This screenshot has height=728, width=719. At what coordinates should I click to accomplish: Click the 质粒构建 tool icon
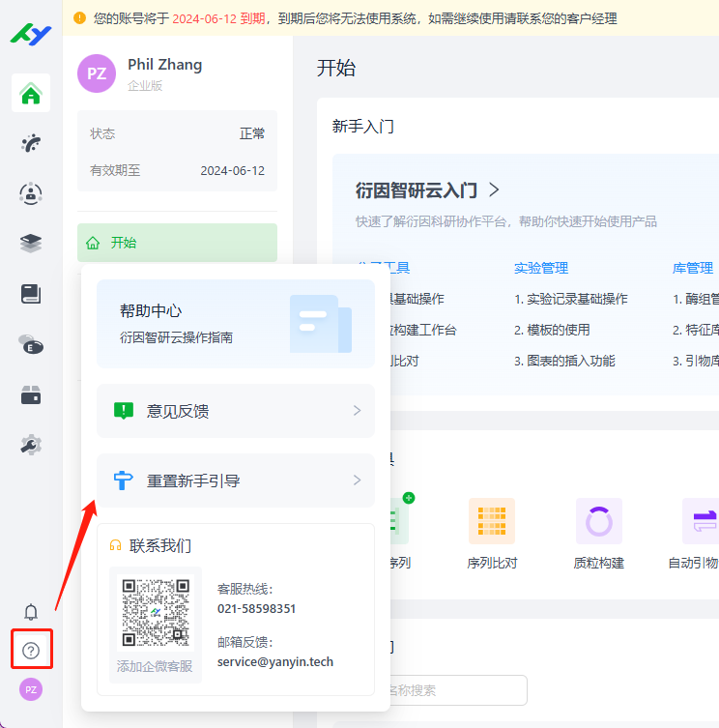599,521
